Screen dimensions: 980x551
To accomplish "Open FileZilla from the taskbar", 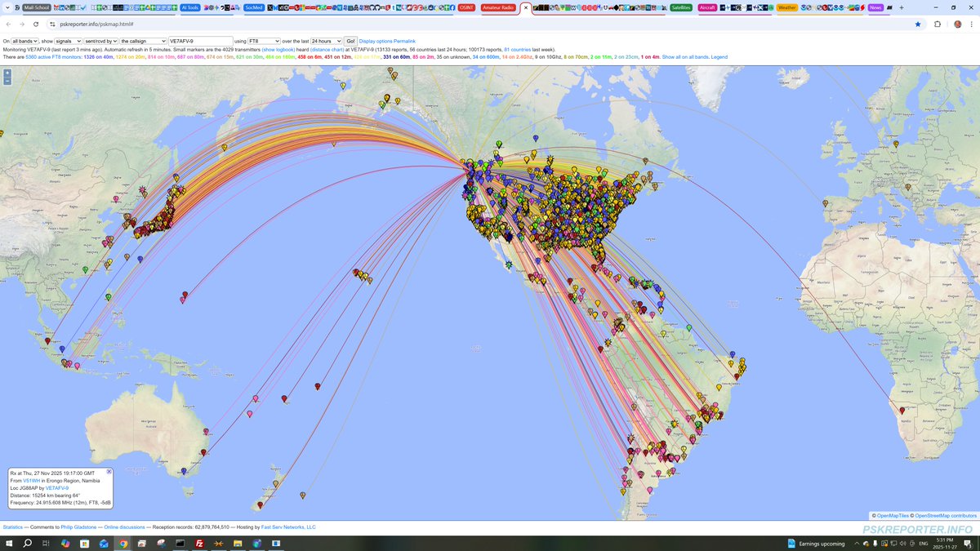I will coord(199,544).
